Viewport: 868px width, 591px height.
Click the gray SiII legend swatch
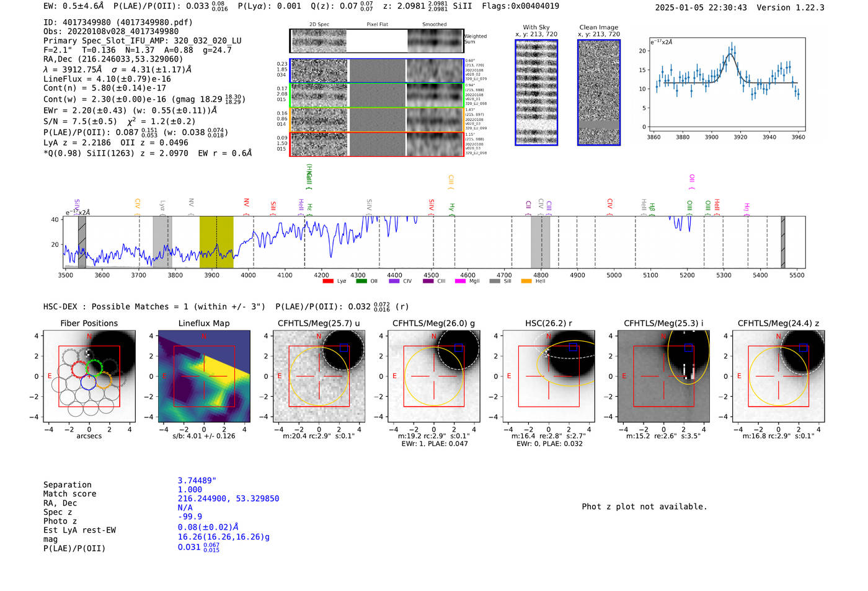tap(494, 282)
